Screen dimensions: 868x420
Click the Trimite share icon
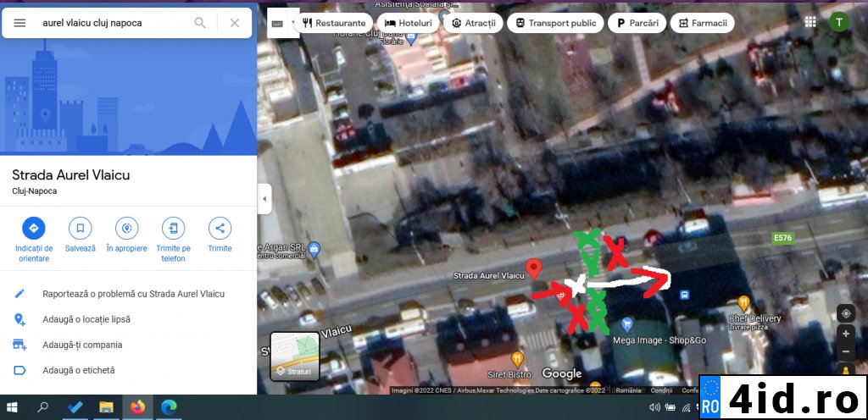220,228
